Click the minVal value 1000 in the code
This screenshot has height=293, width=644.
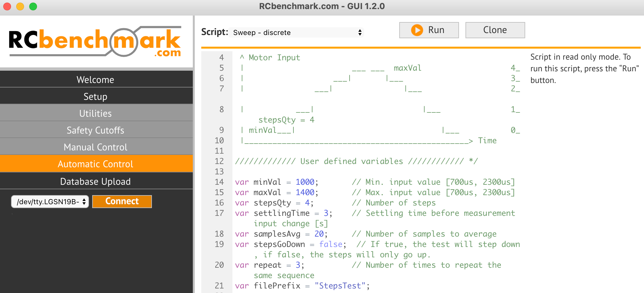coord(305,182)
